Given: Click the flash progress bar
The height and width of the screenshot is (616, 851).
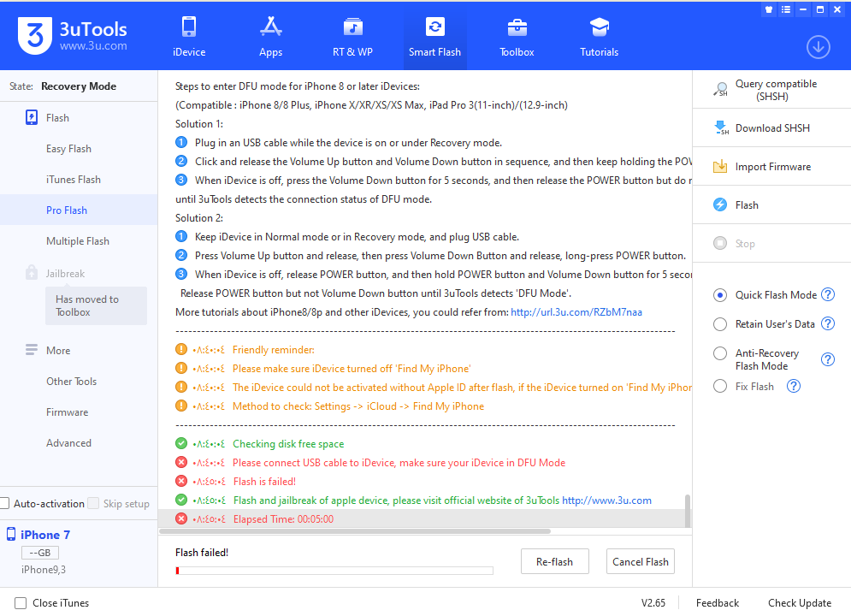Looking at the screenshot, I should click(334, 571).
